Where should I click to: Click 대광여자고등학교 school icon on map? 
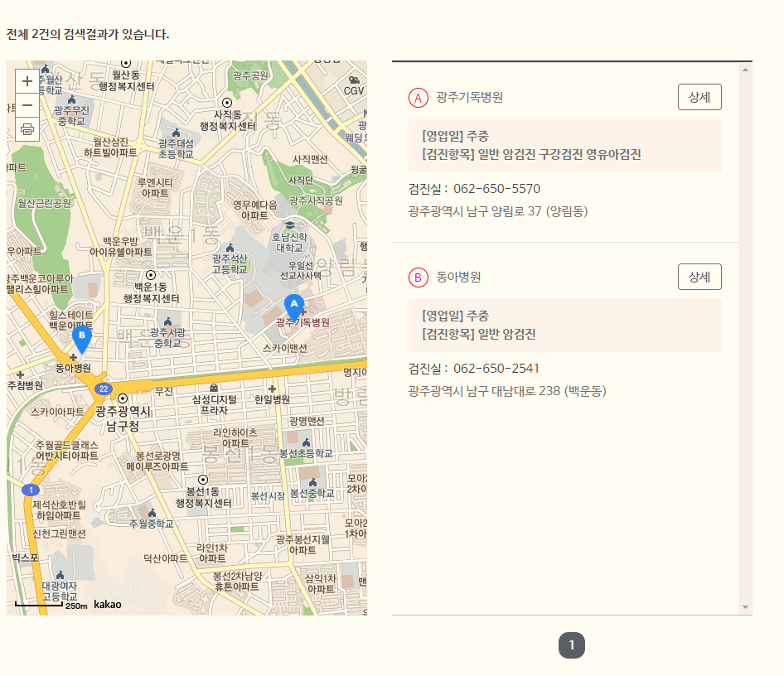60,575
